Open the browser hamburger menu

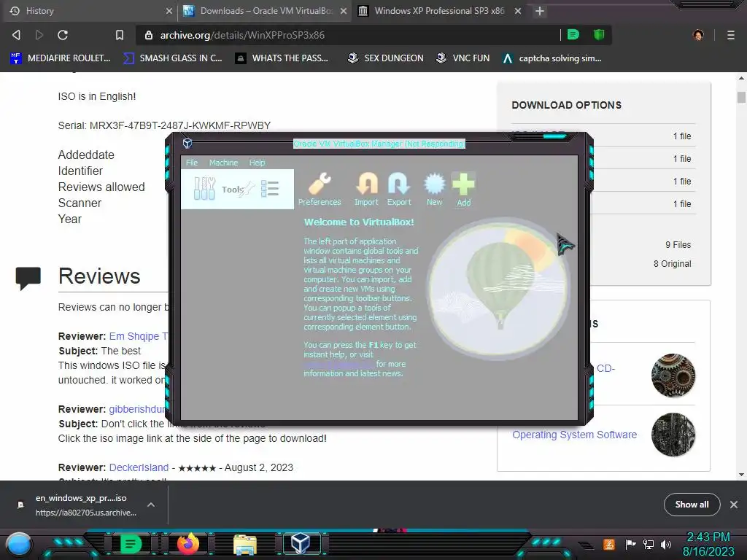[x=730, y=35]
